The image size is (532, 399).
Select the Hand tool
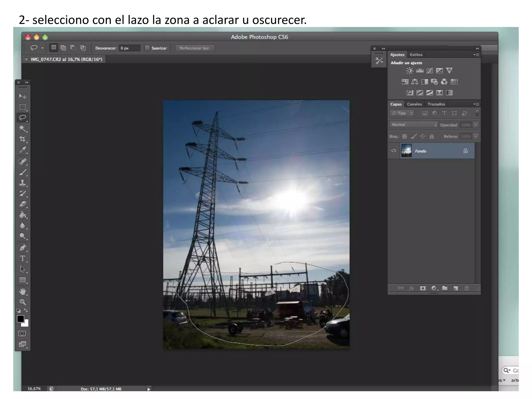23,291
